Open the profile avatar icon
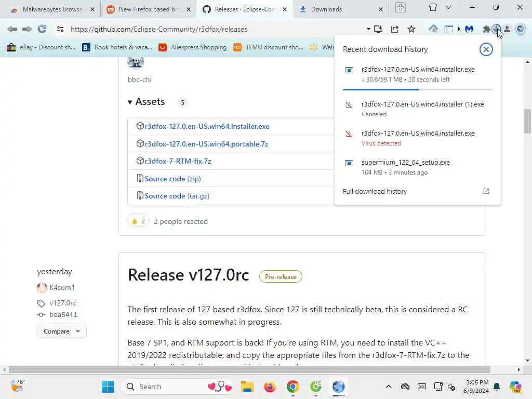Screen dimensions: 532x399 pos(507,29)
